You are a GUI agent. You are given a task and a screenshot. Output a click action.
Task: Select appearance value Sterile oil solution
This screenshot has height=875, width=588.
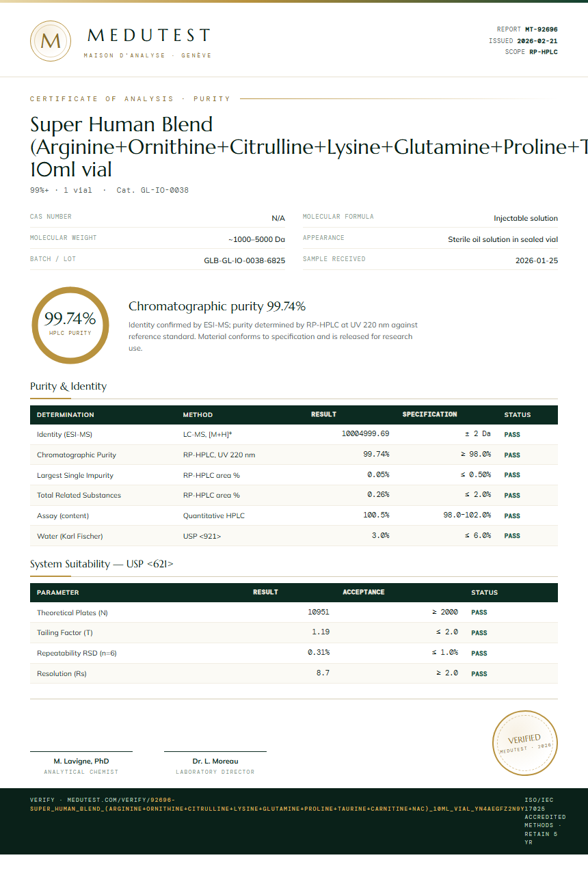coord(503,239)
